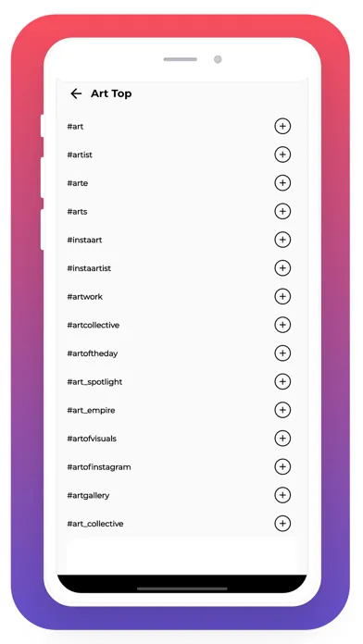
Task: Click the Art Top page title
Action: pos(111,93)
